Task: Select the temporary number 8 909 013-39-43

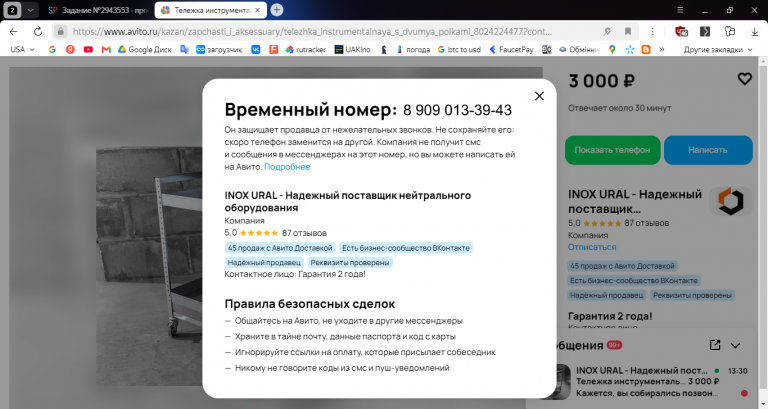Action: pyautogui.click(x=457, y=110)
